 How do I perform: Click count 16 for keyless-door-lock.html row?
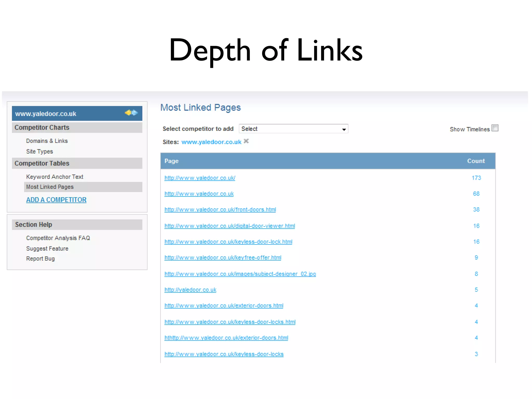(476, 242)
